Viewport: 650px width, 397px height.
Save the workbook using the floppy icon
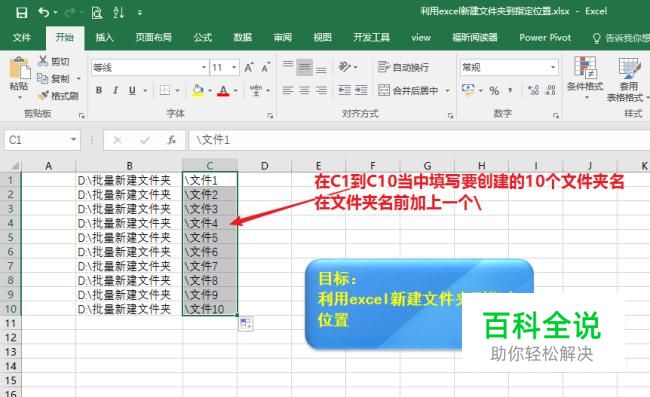pos(22,13)
